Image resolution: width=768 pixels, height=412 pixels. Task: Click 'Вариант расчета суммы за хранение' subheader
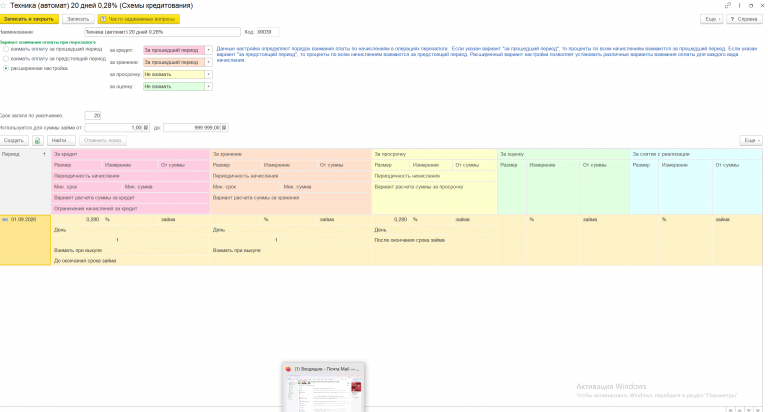pos(290,198)
